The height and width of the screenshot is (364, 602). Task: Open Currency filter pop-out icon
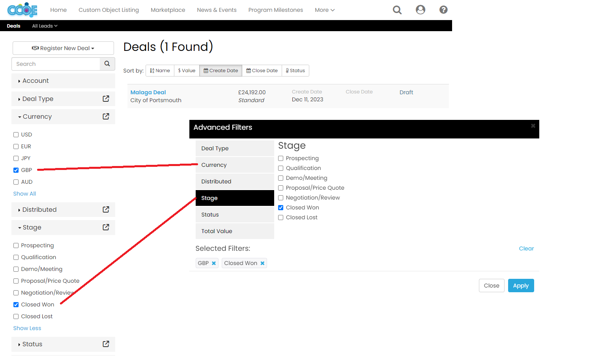point(106,116)
